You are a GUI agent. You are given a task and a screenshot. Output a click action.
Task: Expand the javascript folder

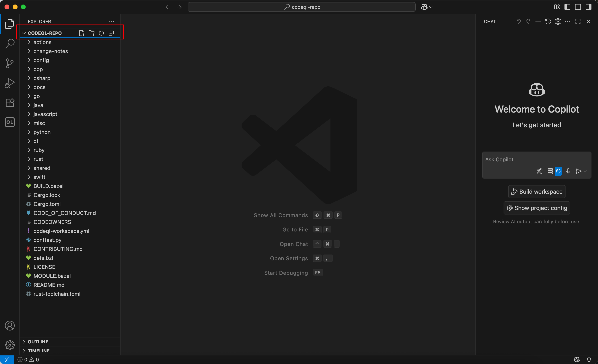click(x=69, y=114)
